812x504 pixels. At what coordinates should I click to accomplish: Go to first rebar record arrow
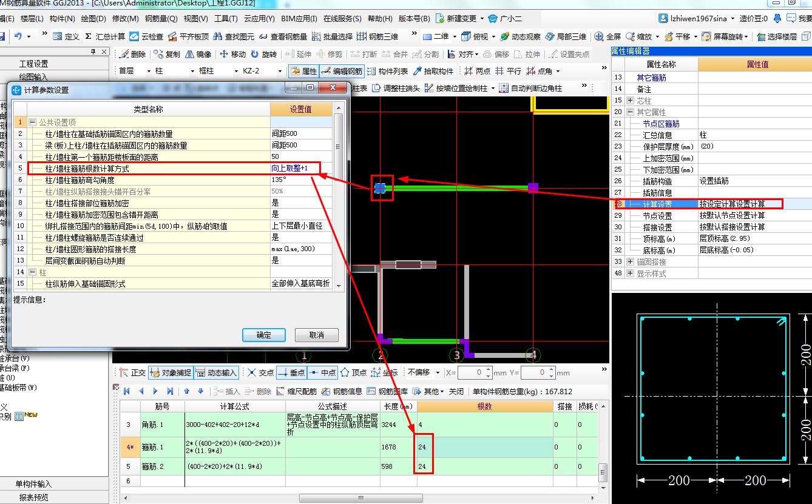[x=127, y=391]
